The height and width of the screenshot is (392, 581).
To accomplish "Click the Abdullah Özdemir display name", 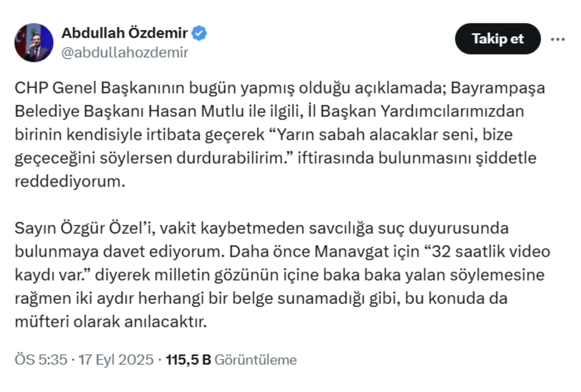I will [x=125, y=33].
